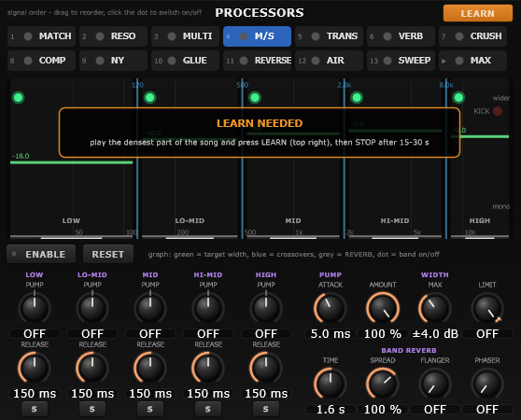Toggle the SWEEP processor on/off dot
This screenshot has height=420, width=521.
click(387, 61)
